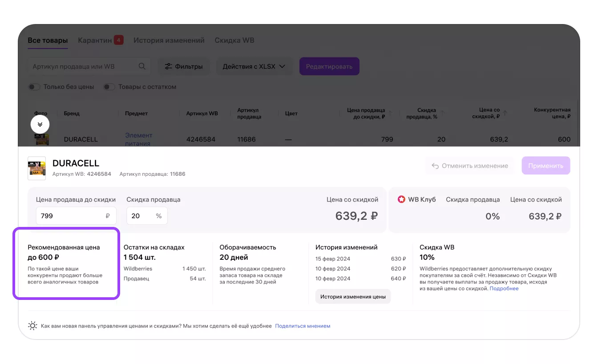The image size is (598, 364).
Task: Click the collapse panel double-chevron button
Action: [x=40, y=124]
